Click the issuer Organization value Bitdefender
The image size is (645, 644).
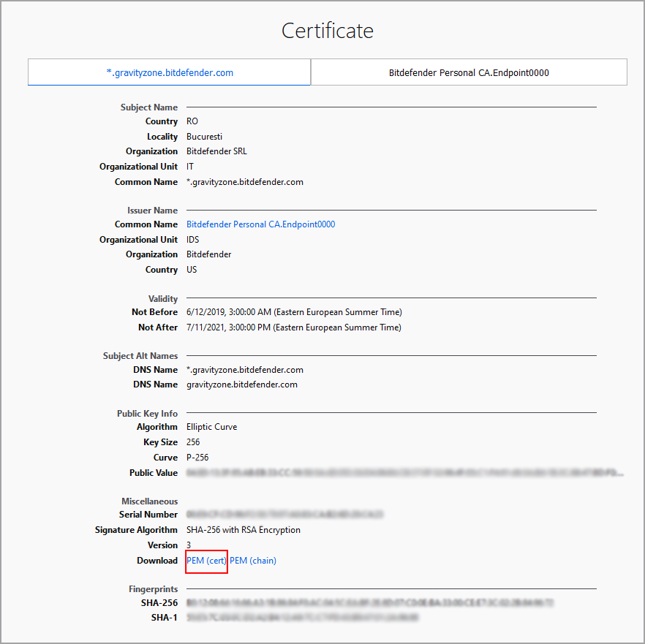point(209,254)
